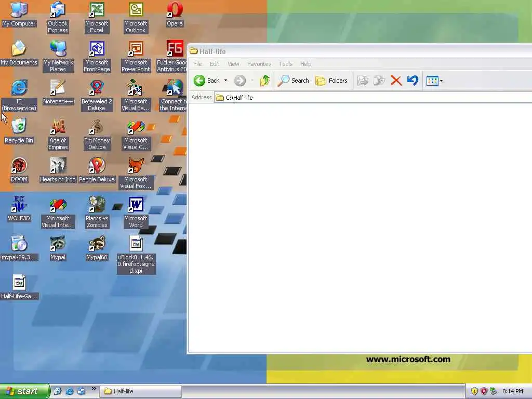The image size is (532, 399).
Task: Launch WOLF3D game shortcut
Action: [x=19, y=209]
